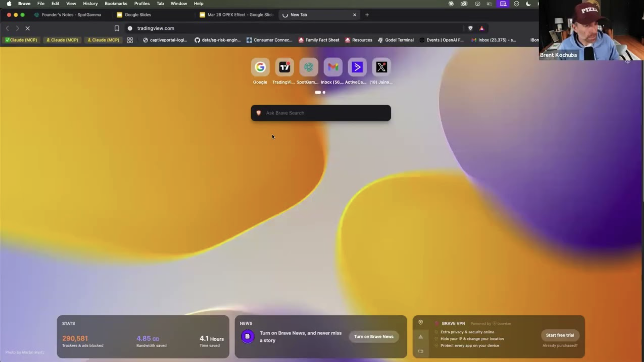This screenshot has height=362, width=644.
Task: Open a new tab with plus button
Action: [x=367, y=15]
